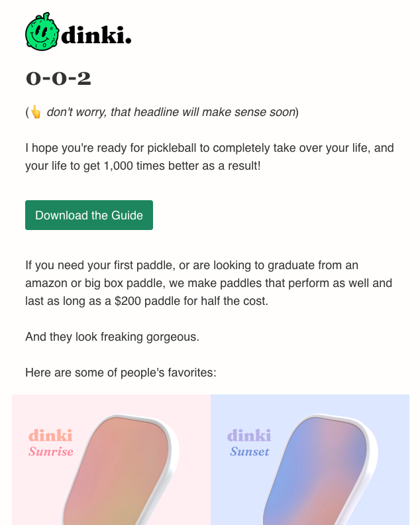This screenshot has height=525, width=420.
Task: Click the blue dinki Sunset label
Action: coord(249,443)
